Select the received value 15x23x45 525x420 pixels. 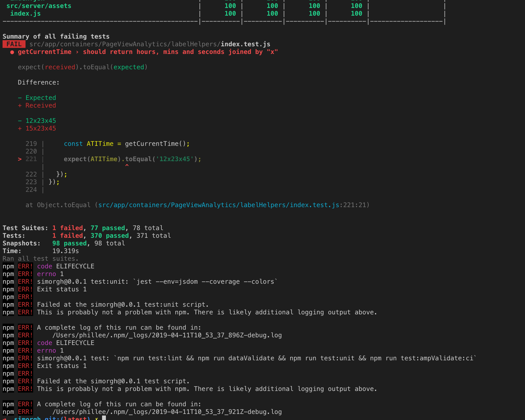41,128
